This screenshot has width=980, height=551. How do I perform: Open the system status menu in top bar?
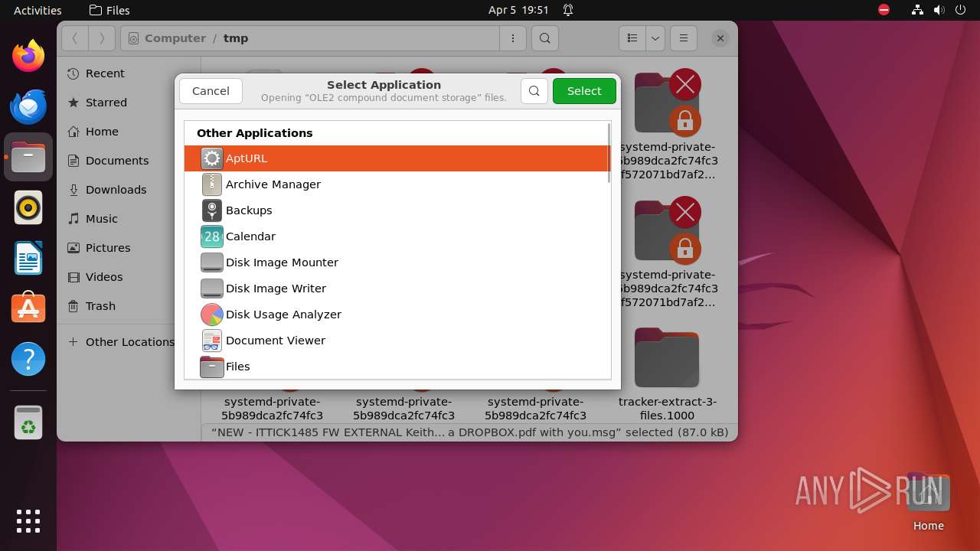[939, 10]
